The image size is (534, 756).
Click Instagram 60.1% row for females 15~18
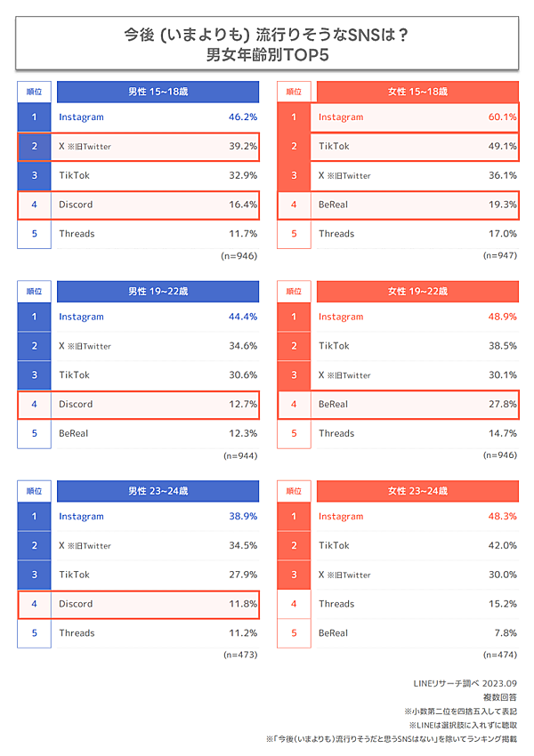point(417,117)
